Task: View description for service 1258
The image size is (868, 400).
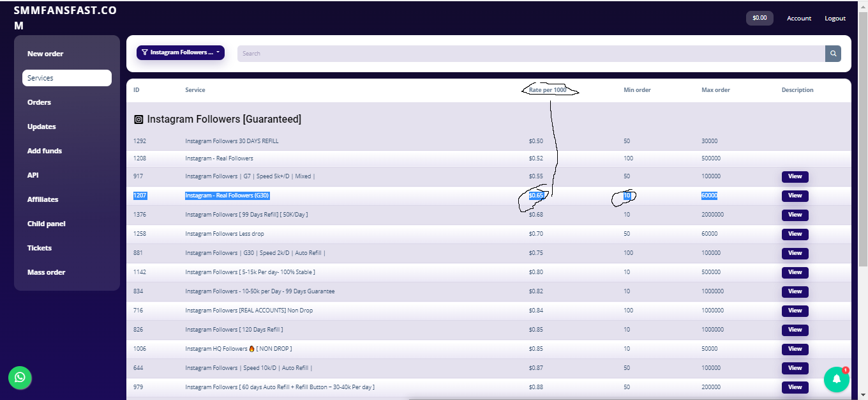Action: 795,234
